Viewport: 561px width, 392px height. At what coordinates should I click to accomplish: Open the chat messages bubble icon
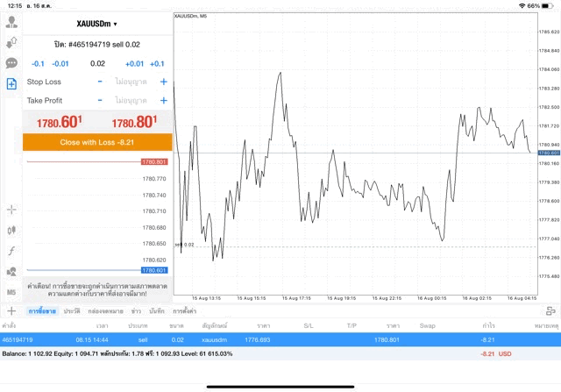(x=11, y=63)
